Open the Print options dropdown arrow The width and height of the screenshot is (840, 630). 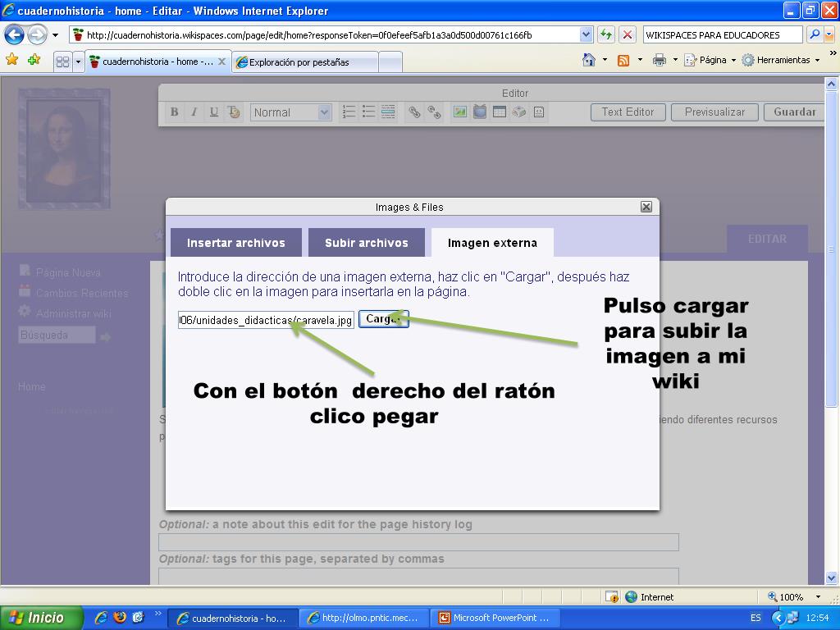point(675,60)
